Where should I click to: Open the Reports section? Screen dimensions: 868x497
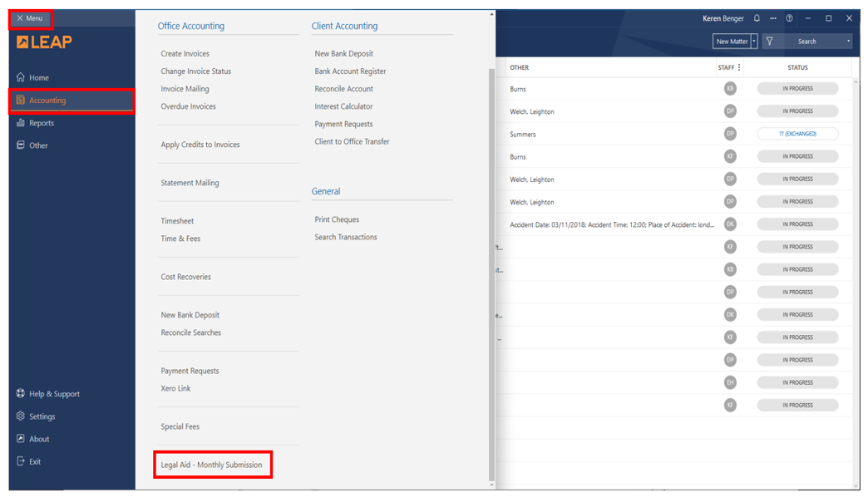pos(41,123)
